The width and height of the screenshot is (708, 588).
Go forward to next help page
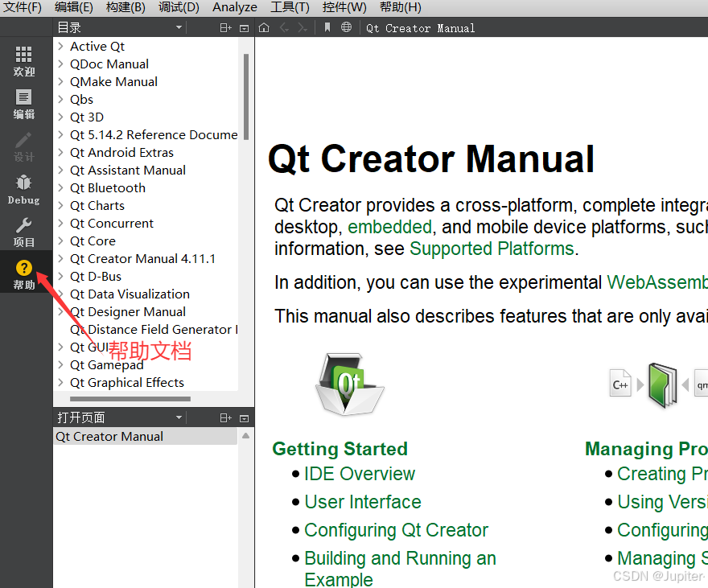(x=302, y=28)
